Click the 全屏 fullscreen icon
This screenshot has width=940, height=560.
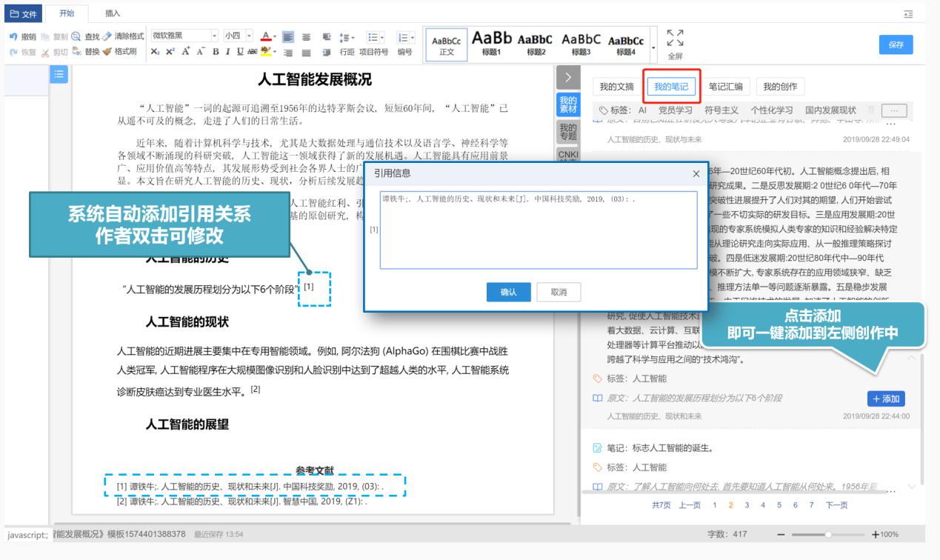click(675, 39)
